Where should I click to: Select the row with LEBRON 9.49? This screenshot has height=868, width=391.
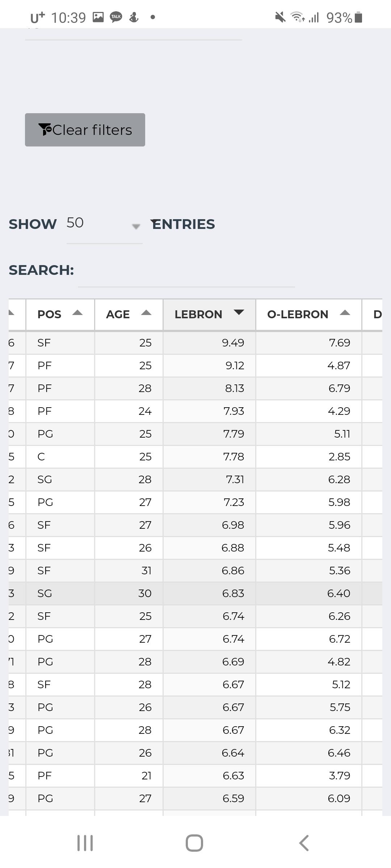coord(209,342)
